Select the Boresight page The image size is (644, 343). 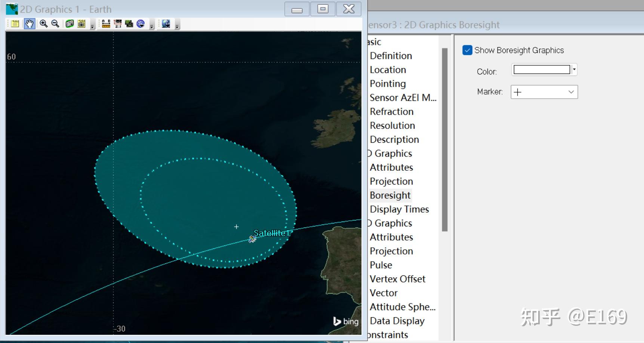pos(390,195)
